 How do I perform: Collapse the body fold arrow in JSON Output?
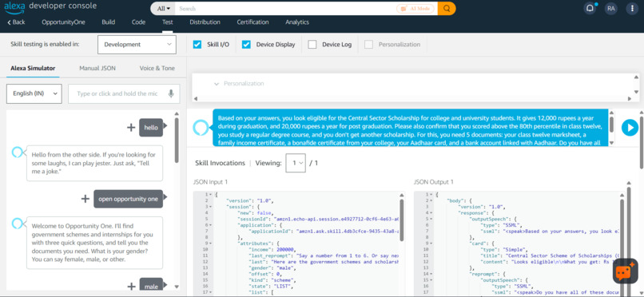431,200
